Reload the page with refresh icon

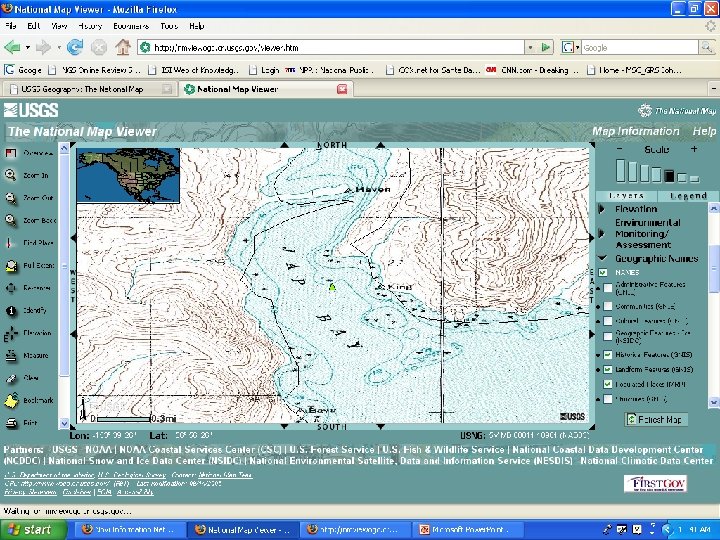[75, 47]
